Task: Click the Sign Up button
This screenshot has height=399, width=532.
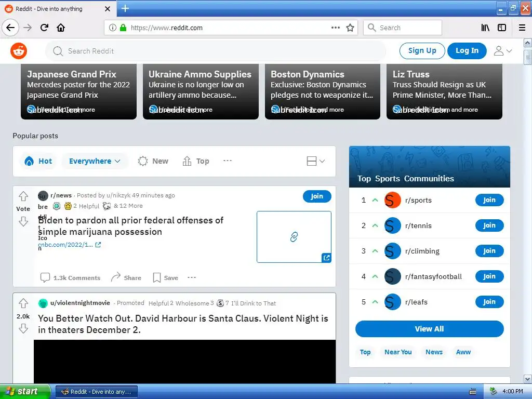Action: (x=422, y=51)
